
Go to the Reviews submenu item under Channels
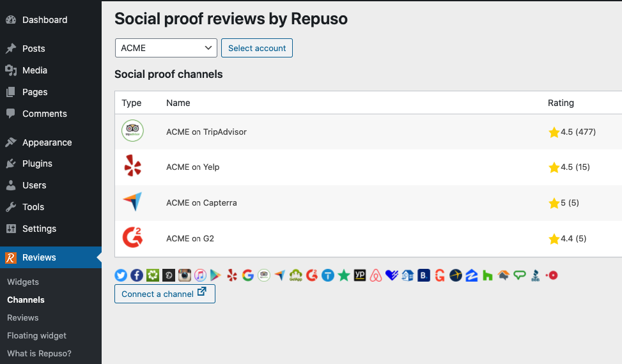pyautogui.click(x=23, y=317)
